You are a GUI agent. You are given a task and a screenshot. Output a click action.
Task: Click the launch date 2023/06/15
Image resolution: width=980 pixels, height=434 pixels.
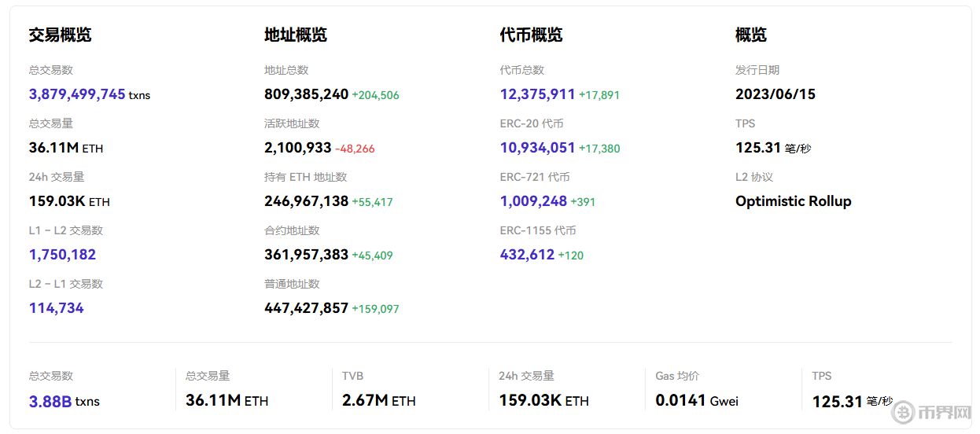pos(775,94)
